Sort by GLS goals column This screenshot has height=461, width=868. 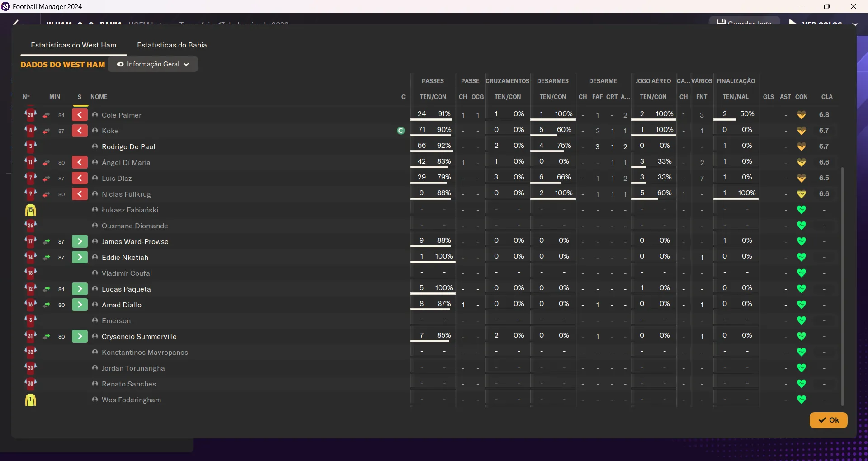point(769,97)
